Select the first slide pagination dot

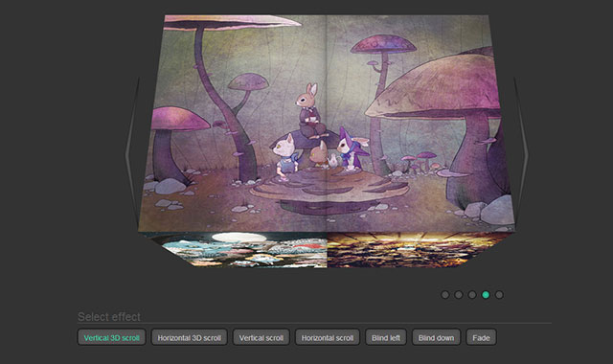coord(444,295)
